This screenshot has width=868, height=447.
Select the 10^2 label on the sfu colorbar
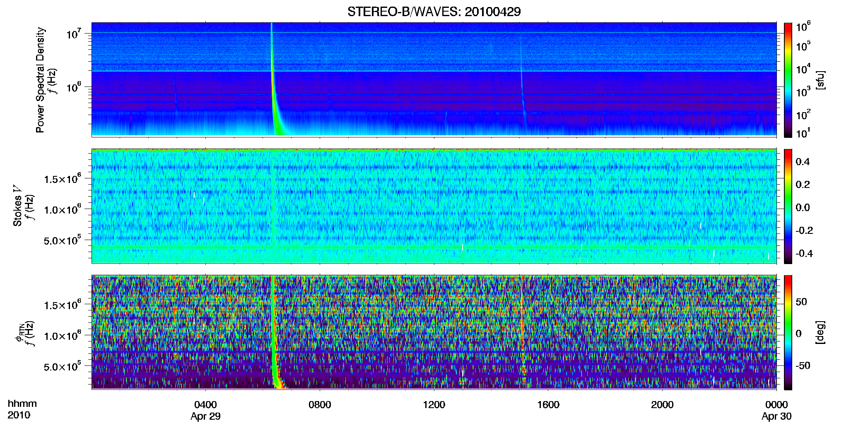click(x=803, y=114)
